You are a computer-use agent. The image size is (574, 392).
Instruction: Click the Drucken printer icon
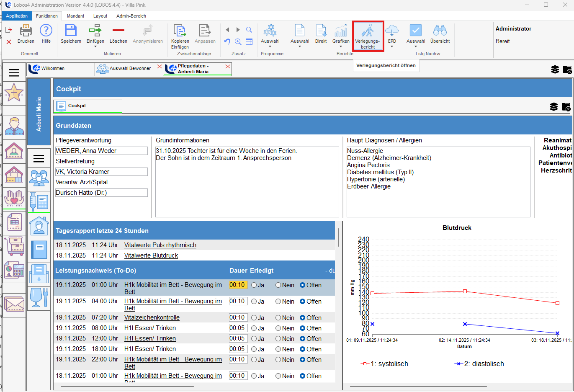(x=26, y=31)
